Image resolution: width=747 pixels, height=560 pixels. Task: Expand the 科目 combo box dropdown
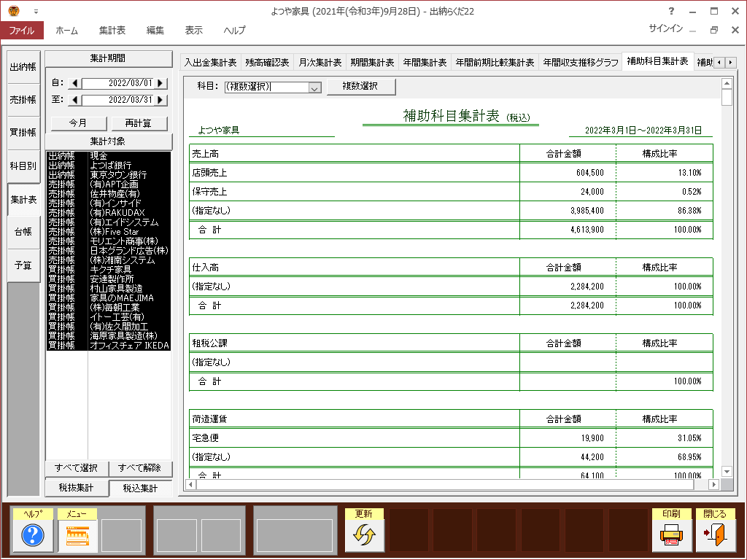click(314, 87)
